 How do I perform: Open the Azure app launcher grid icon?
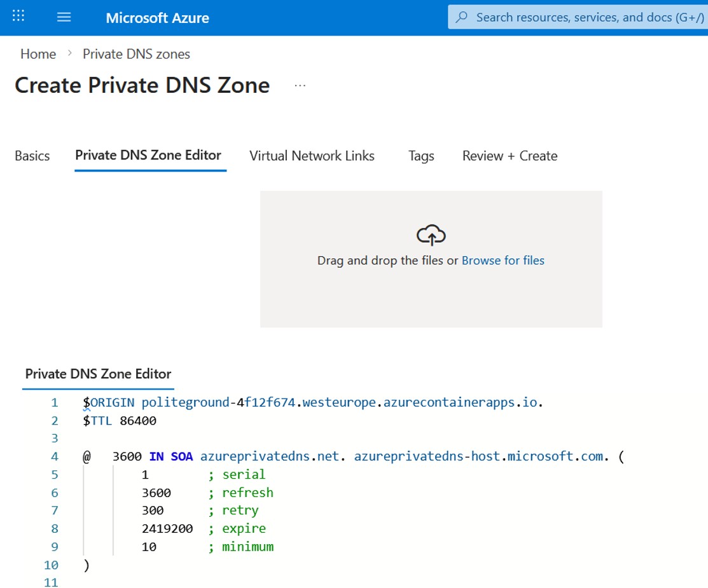click(18, 16)
